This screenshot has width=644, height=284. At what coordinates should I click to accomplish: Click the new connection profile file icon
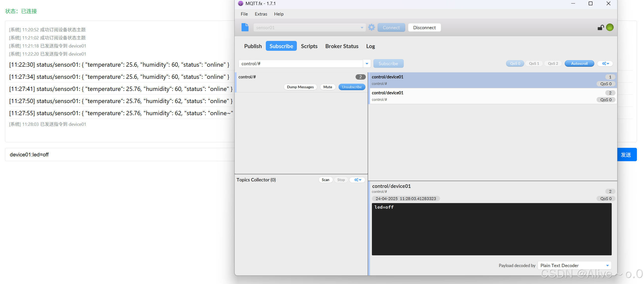pyautogui.click(x=245, y=27)
